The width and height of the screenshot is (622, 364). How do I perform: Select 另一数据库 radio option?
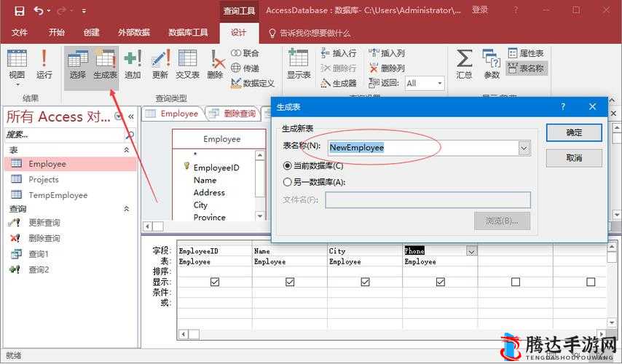pos(287,182)
